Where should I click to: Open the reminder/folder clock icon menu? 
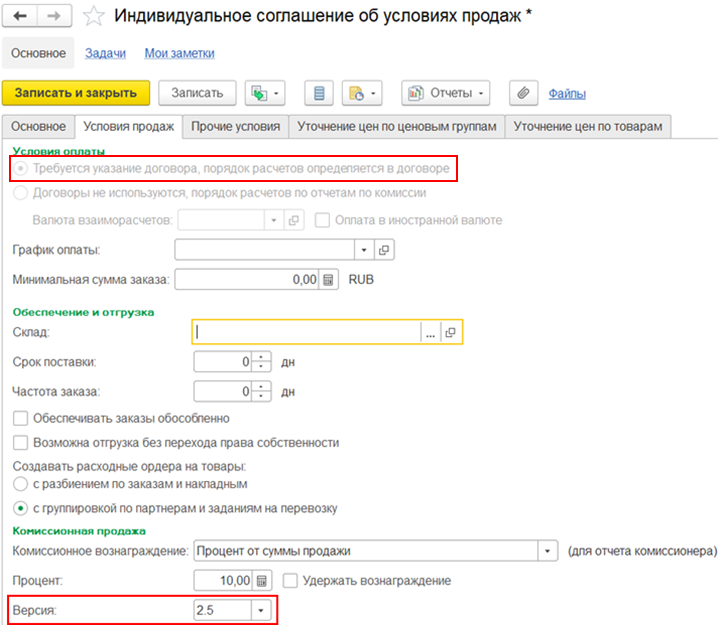tap(362, 93)
